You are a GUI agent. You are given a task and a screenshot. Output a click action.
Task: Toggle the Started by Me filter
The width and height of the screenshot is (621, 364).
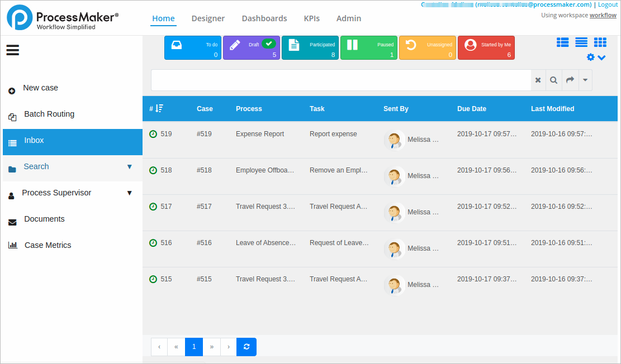click(486, 47)
